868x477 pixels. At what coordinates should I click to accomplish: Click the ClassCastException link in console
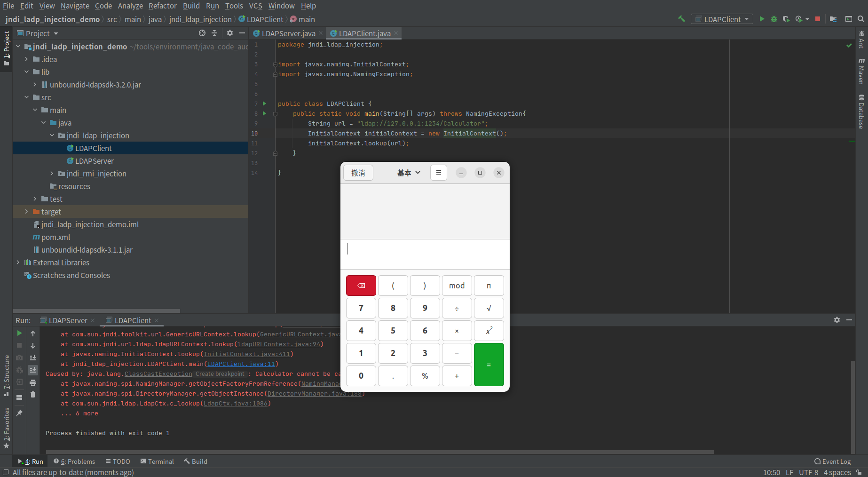tap(158, 374)
